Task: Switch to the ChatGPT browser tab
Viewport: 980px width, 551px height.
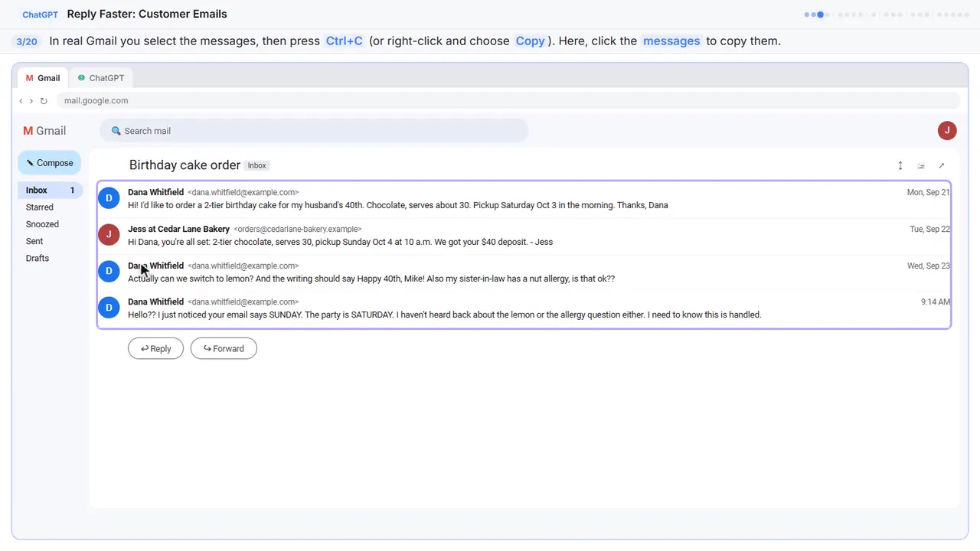Action: click(100, 78)
